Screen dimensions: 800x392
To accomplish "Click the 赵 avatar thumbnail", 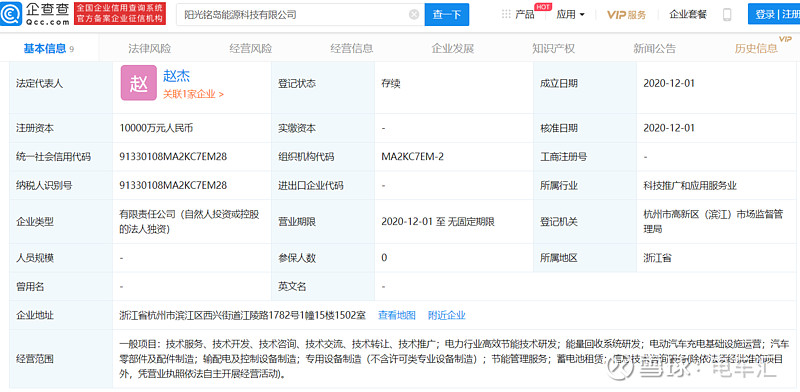I will pos(139,83).
